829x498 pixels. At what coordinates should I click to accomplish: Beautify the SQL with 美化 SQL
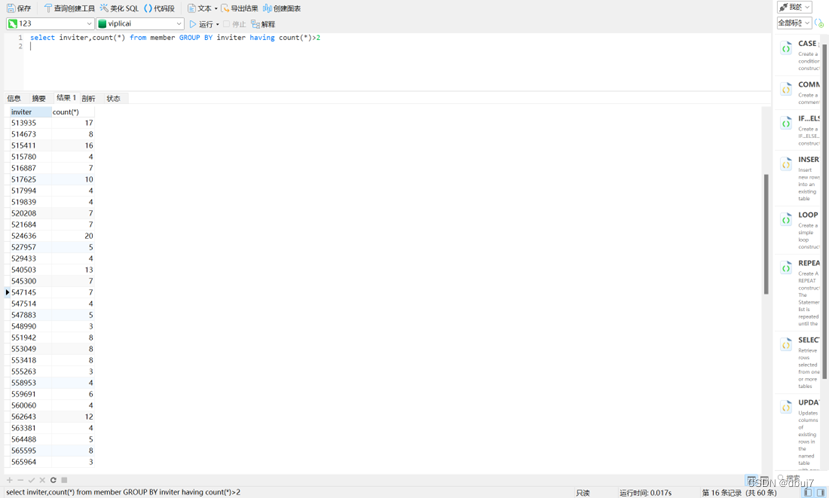(x=119, y=8)
